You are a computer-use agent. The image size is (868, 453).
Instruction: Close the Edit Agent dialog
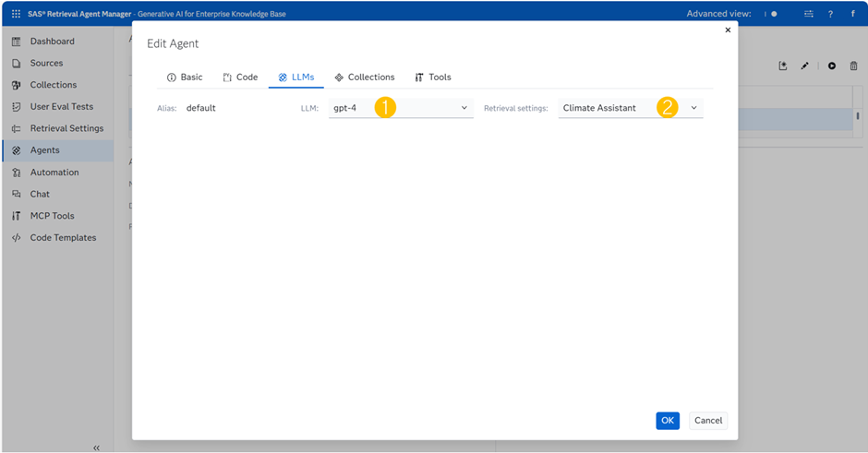point(728,30)
